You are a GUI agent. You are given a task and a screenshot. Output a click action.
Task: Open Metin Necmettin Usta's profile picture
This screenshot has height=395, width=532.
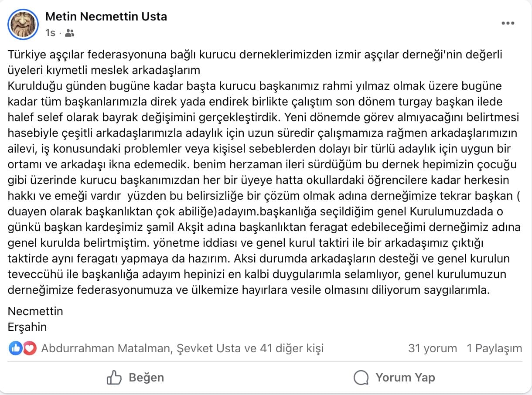click(x=24, y=24)
